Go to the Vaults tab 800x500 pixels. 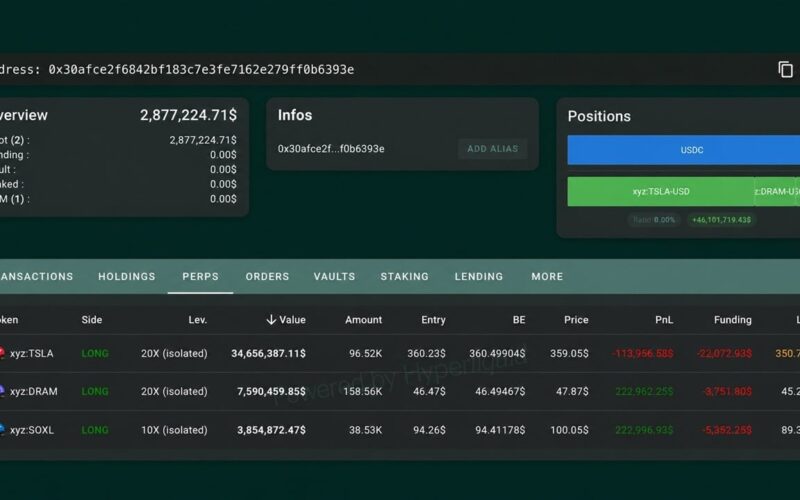click(334, 277)
